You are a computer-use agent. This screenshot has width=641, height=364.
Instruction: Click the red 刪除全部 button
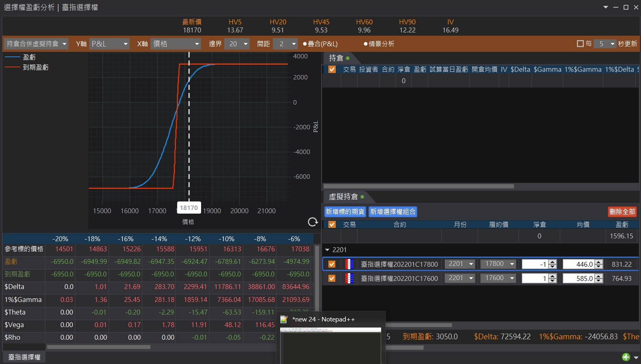tap(622, 212)
